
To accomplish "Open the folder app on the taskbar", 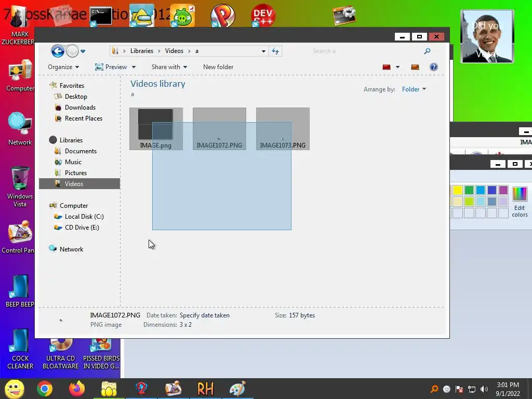I will point(109,389).
